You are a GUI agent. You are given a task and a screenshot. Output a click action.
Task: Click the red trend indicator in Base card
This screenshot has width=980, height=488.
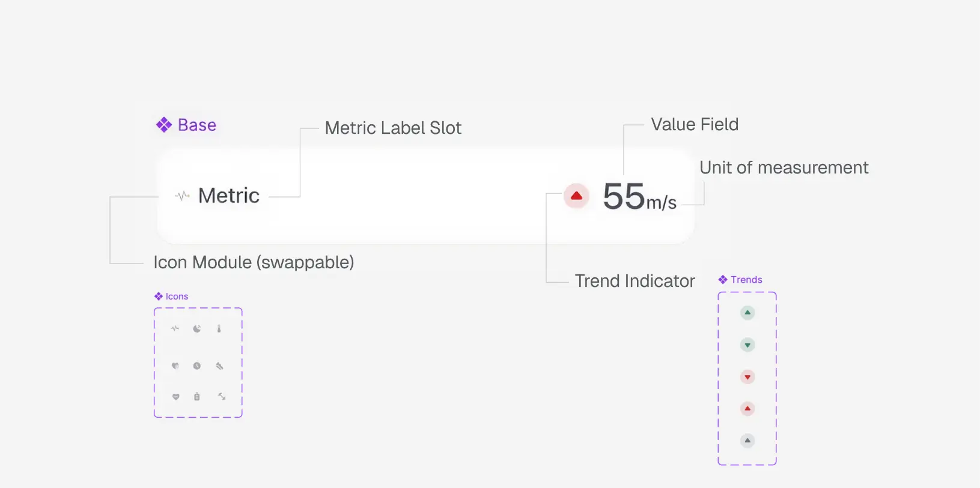(576, 196)
